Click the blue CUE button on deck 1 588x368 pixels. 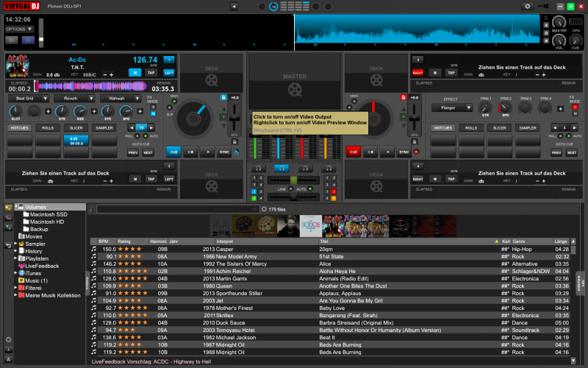coord(173,152)
